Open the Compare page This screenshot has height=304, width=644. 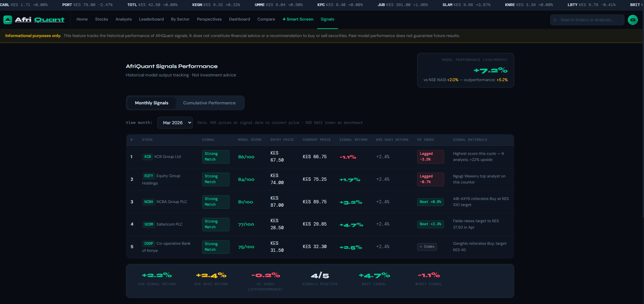pos(266,19)
